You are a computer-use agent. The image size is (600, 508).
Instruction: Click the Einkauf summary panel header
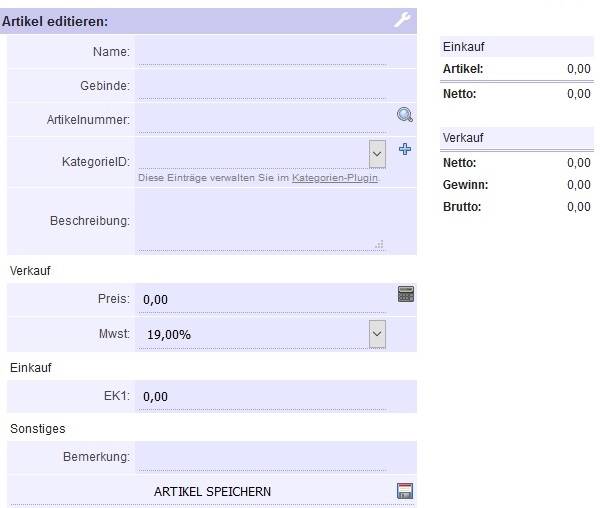[x=517, y=47]
